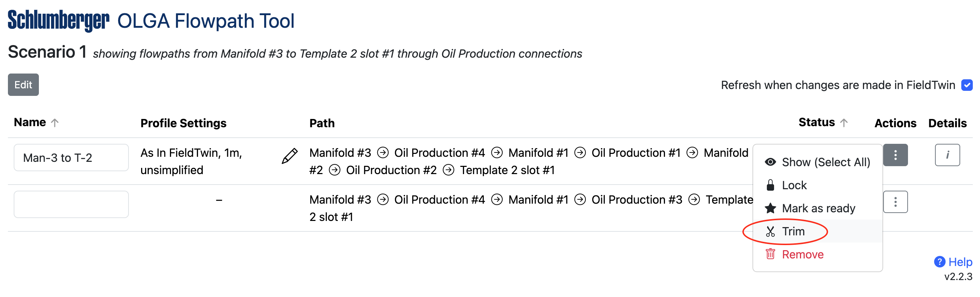
Task: Click the star icon for Mark as ready
Action: (770, 208)
